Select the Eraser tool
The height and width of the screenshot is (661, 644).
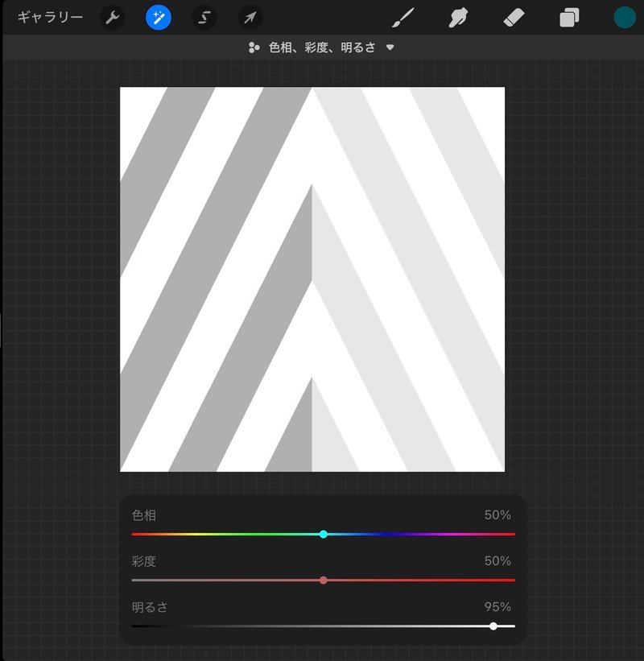pyautogui.click(x=514, y=18)
